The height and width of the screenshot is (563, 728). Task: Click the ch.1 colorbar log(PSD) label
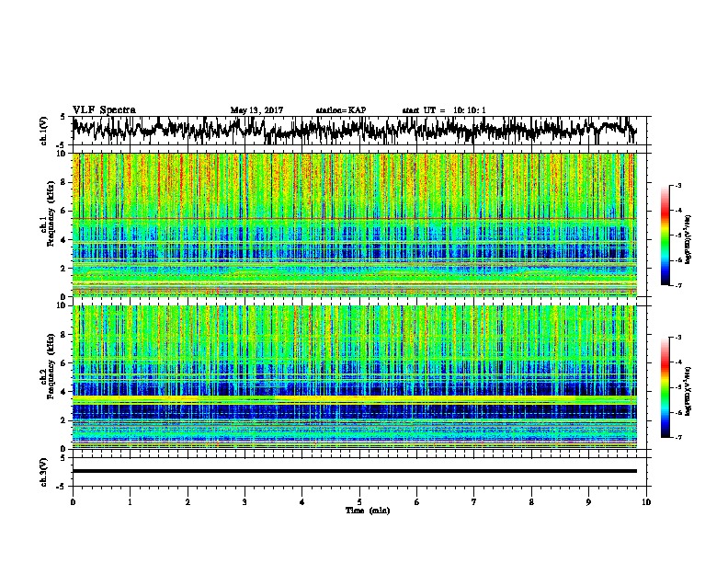[688, 239]
